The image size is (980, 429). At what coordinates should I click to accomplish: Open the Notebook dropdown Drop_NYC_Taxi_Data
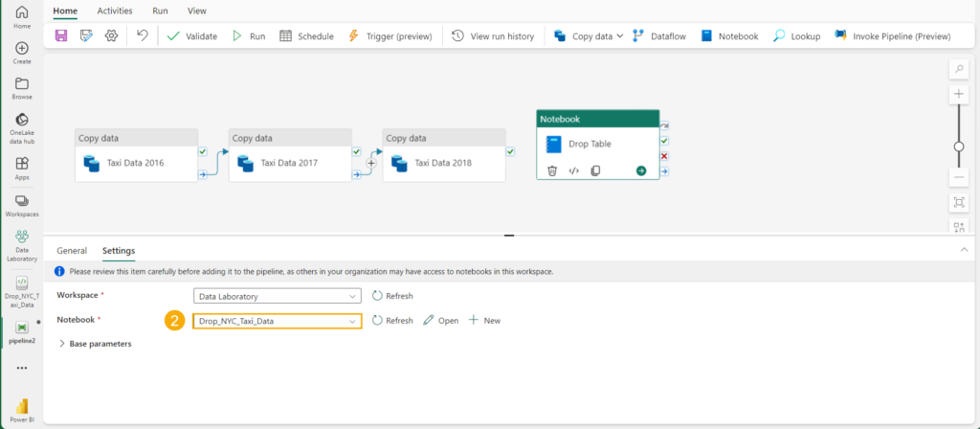[x=277, y=321]
